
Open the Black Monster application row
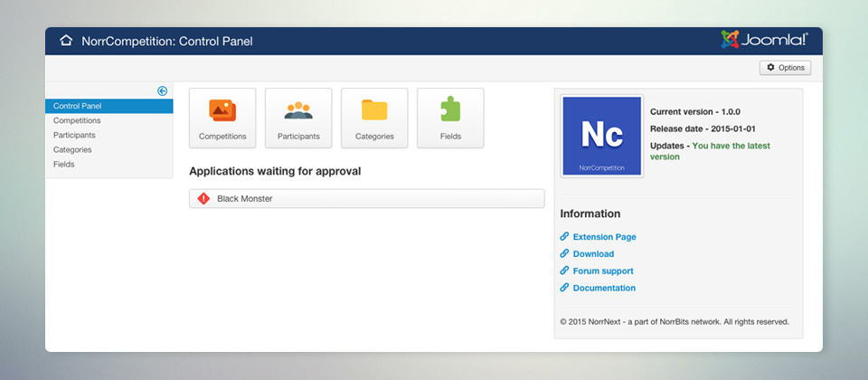(366, 198)
